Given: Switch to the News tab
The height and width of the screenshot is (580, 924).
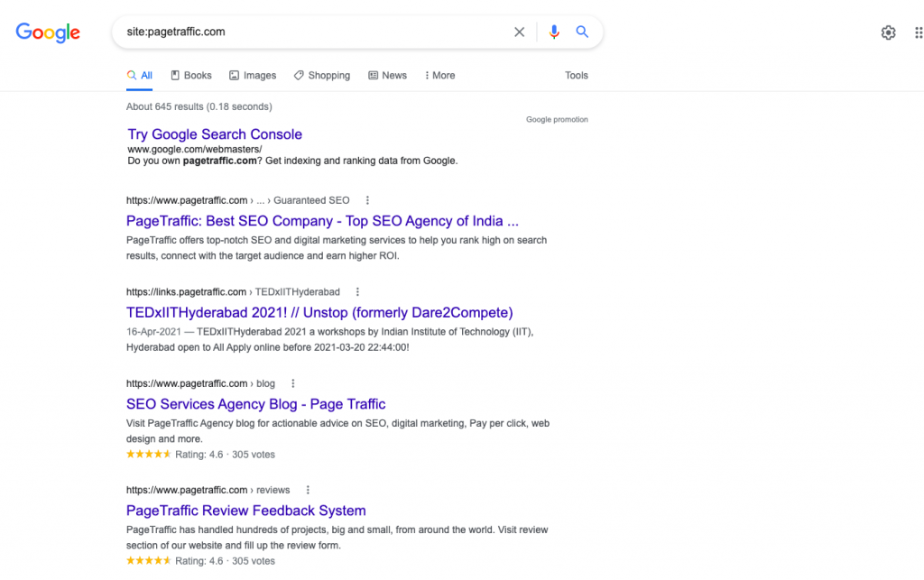Looking at the screenshot, I should pyautogui.click(x=388, y=75).
